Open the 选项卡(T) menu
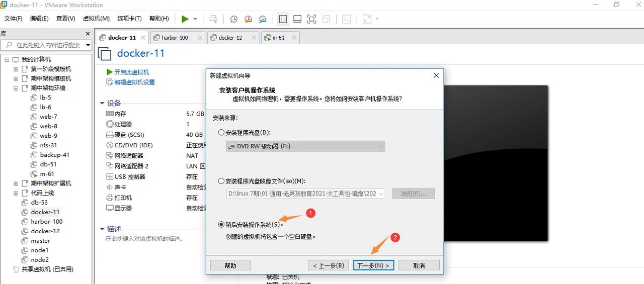This screenshot has height=284, width=644. [130, 19]
